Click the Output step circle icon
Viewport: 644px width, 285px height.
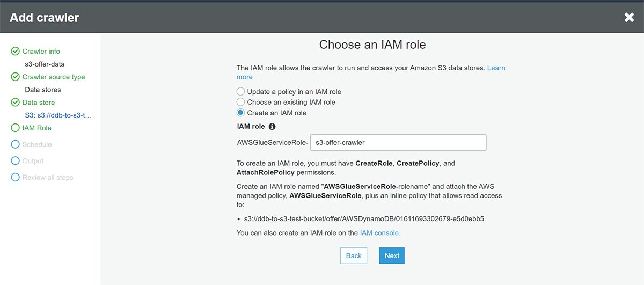[15, 161]
